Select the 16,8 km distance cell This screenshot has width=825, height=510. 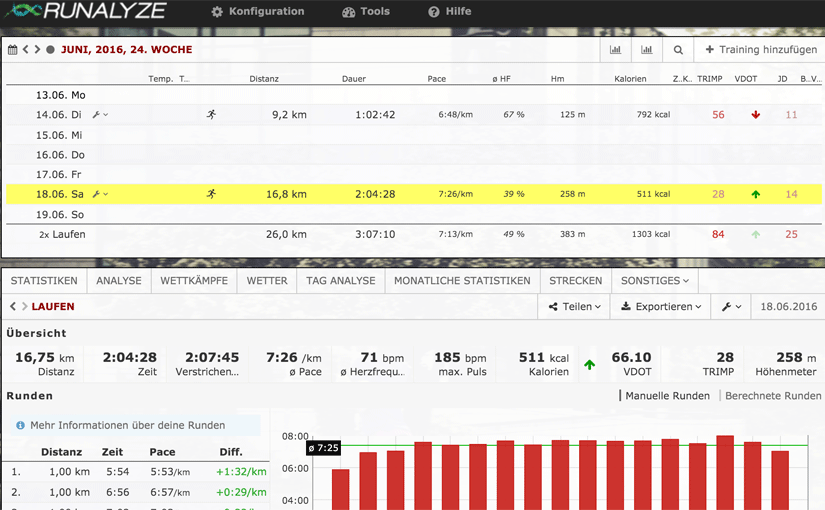coord(286,194)
